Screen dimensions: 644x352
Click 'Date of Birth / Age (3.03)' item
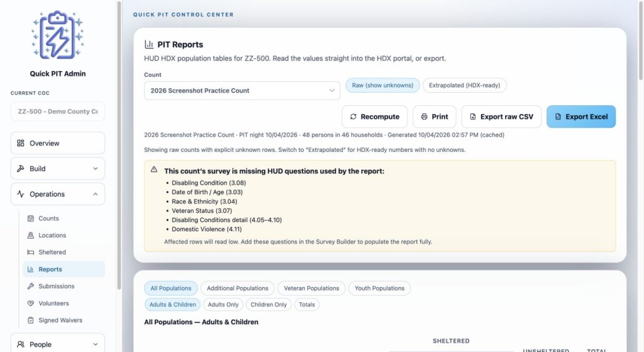click(207, 192)
